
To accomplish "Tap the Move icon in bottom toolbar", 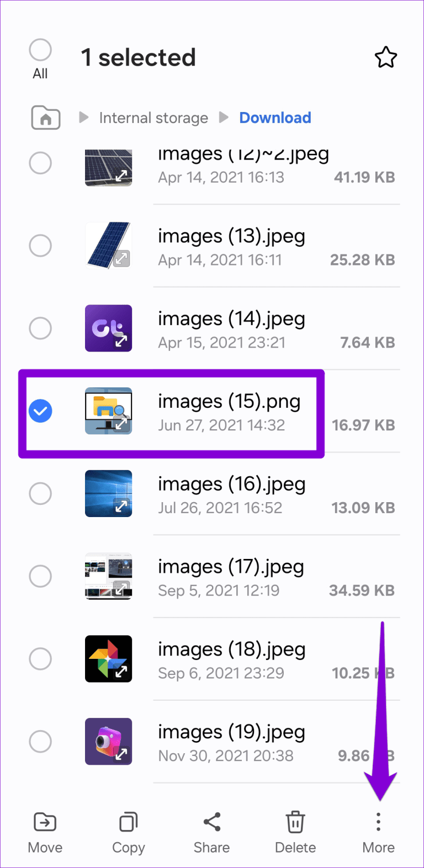I will pyautogui.click(x=44, y=822).
